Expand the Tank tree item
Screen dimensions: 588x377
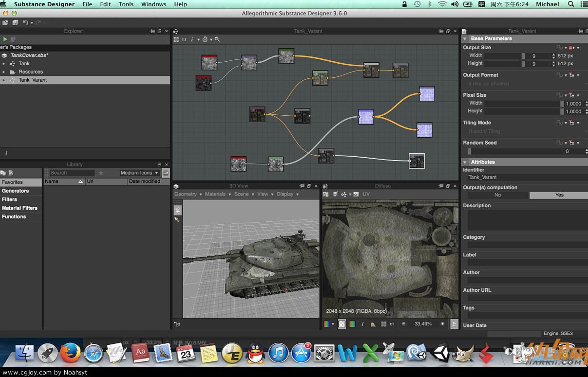[4, 64]
